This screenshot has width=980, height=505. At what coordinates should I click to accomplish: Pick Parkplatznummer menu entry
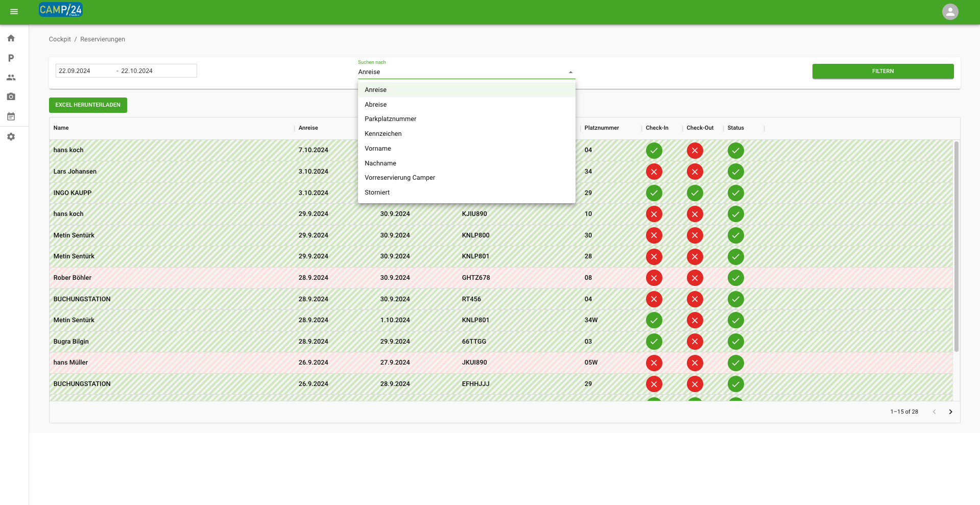click(390, 119)
